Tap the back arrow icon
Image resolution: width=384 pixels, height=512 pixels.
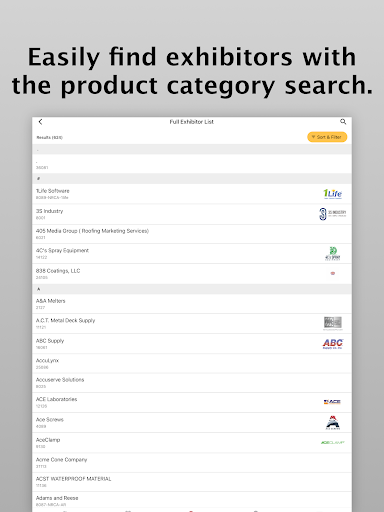point(40,122)
